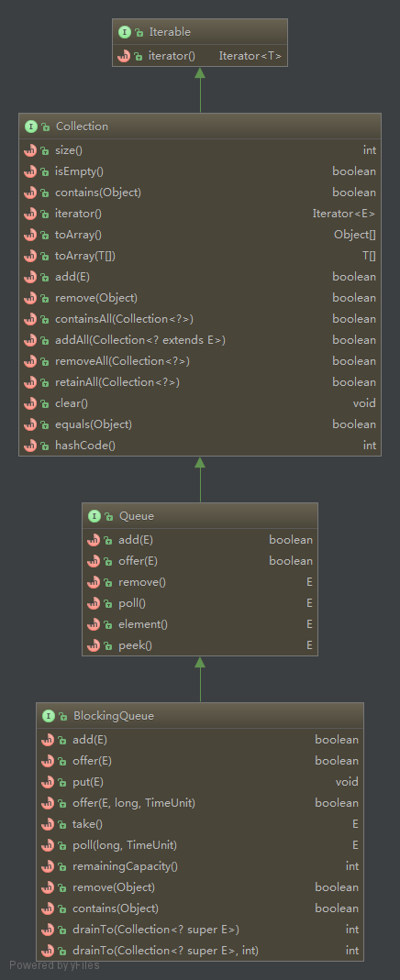400x980 pixels.
Task: Select the isEmpty() method row
Action: point(200,171)
